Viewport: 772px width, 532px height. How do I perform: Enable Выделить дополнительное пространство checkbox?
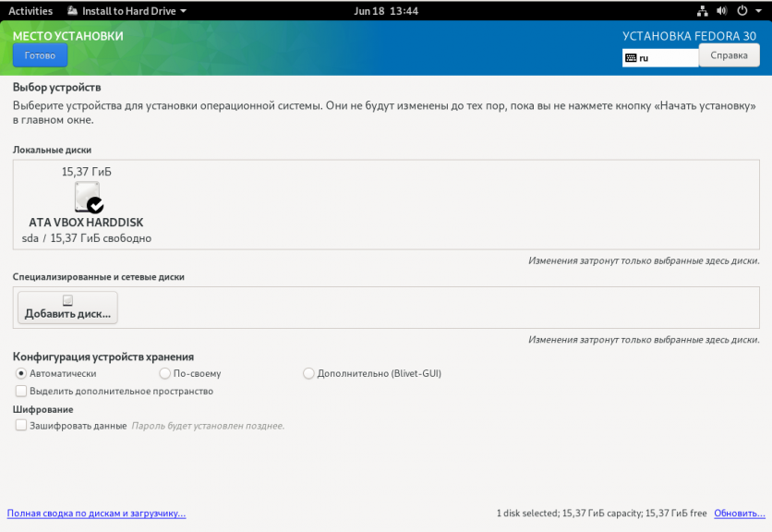pyautogui.click(x=21, y=391)
